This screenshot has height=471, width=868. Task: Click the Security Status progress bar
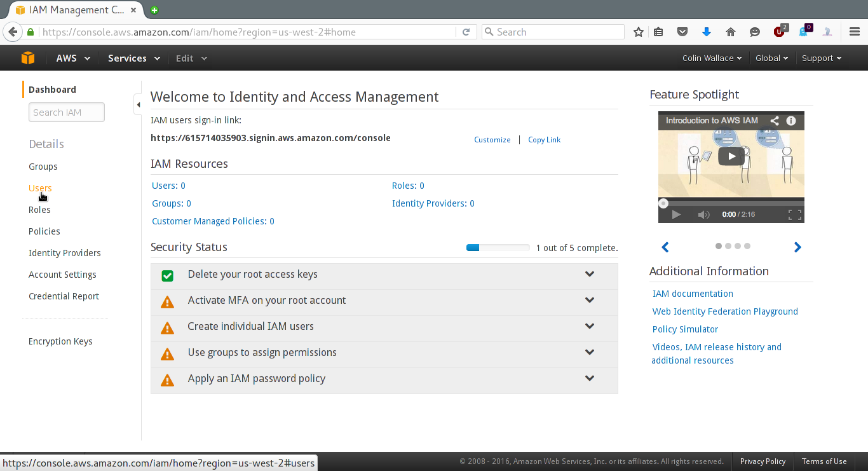(x=498, y=248)
